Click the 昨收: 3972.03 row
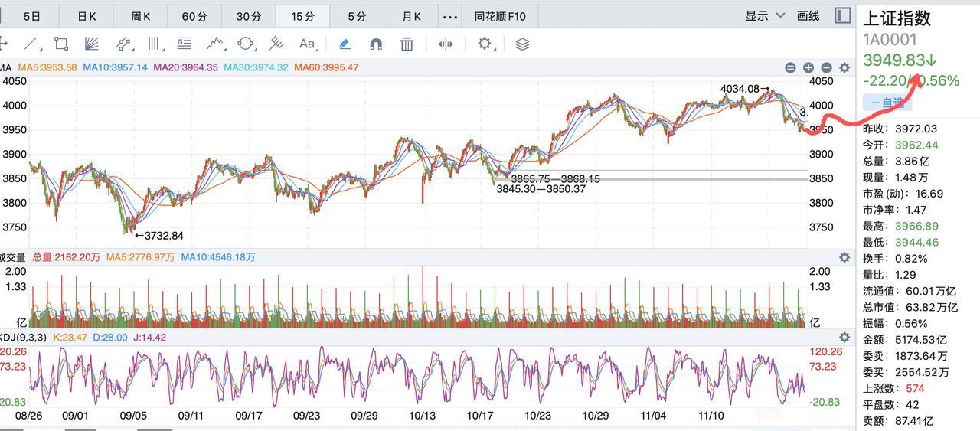This screenshot has width=980, height=431. [900, 129]
